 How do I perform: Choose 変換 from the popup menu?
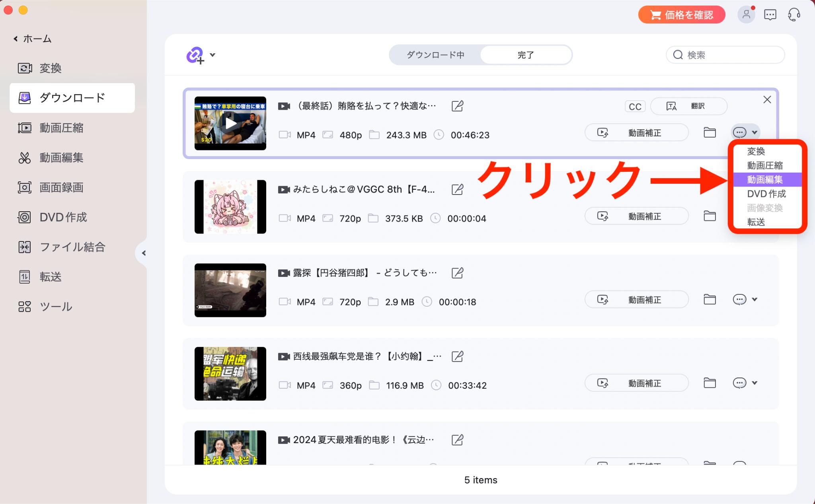point(767,151)
